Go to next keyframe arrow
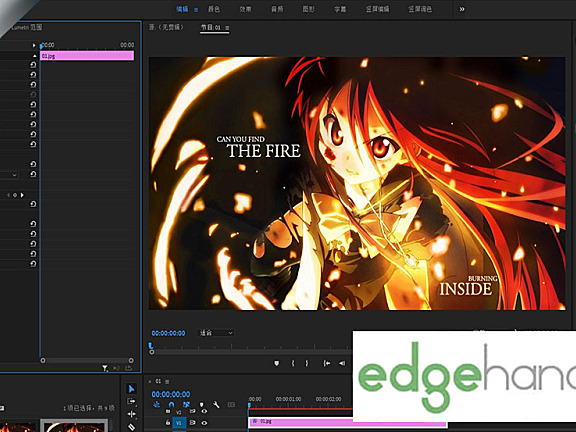 tap(22, 195)
